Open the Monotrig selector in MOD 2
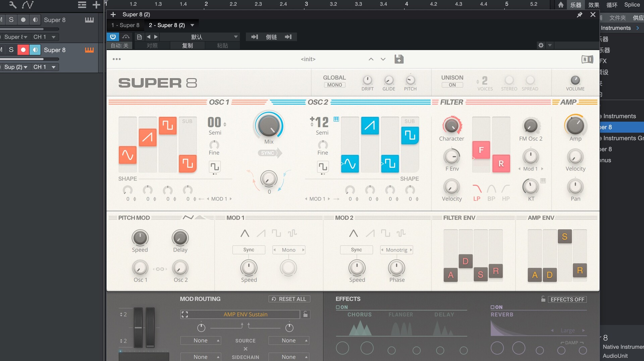 point(396,250)
